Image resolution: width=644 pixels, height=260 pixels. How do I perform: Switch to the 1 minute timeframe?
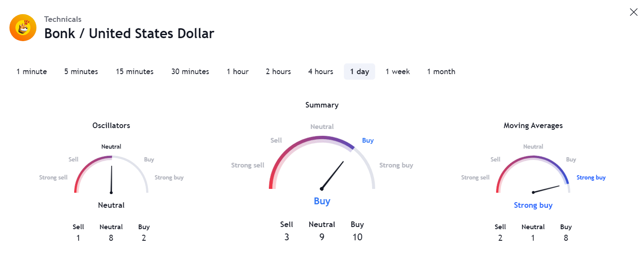click(x=32, y=72)
